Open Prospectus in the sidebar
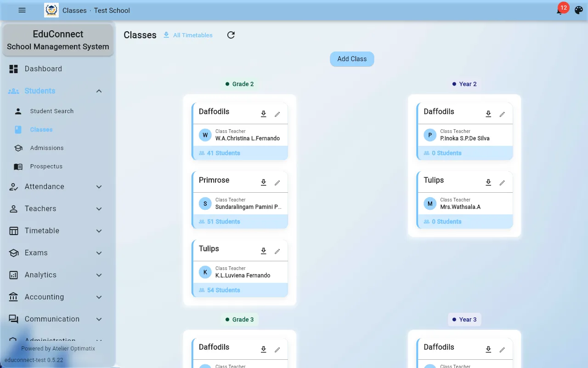The image size is (588, 368). click(57, 167)
